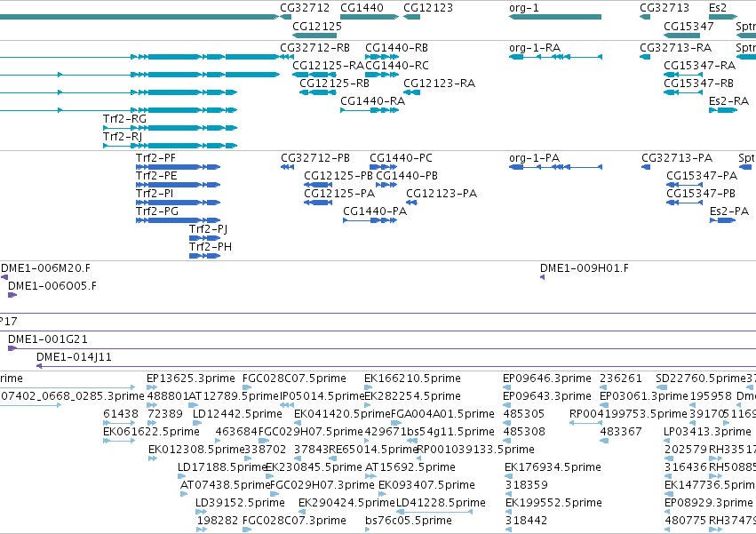Select the RP001039133.5prime EST label
This screenshot has width=756, height=534.
coord(476,450)
